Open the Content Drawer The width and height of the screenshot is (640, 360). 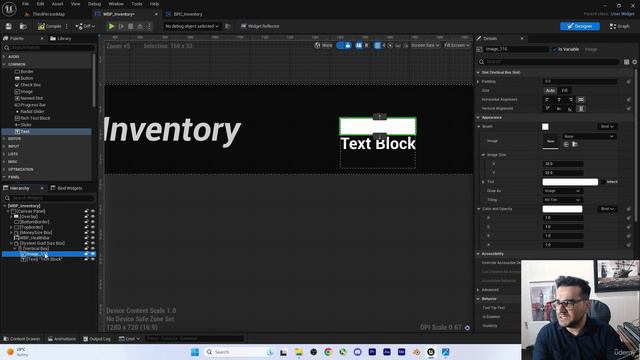coord(21,339)
